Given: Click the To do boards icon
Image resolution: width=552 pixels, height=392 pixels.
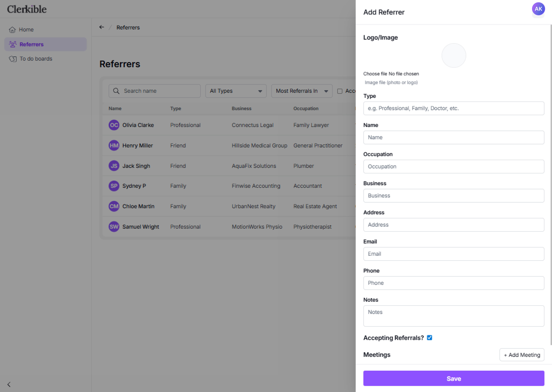Looking at the screenshot, I should 13,59.
